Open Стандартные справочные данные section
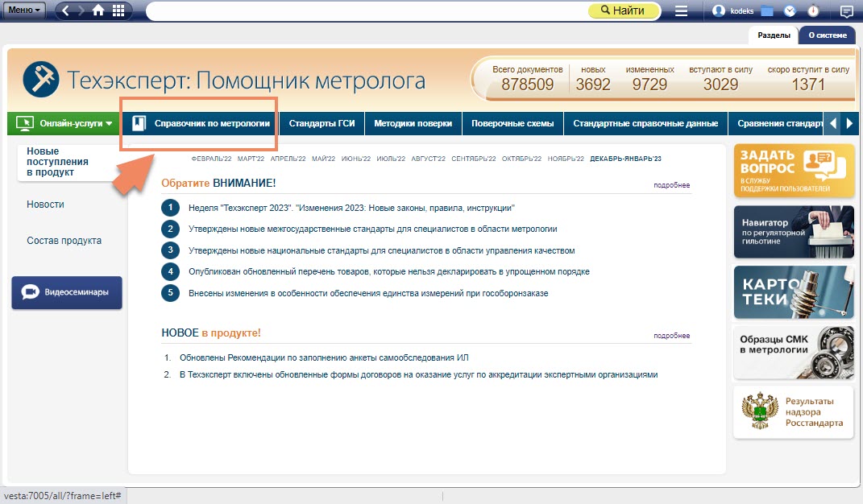 (x=645, y=123)
